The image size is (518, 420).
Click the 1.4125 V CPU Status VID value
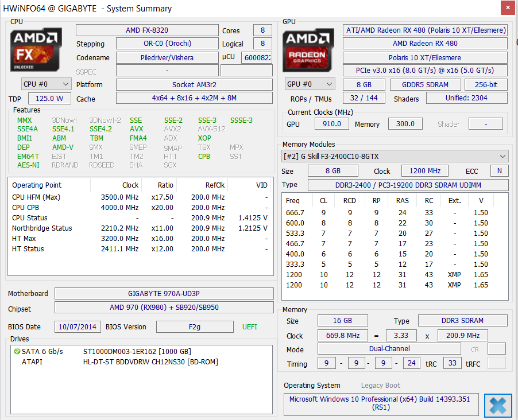pyautogui.click(x=253, y=218)
